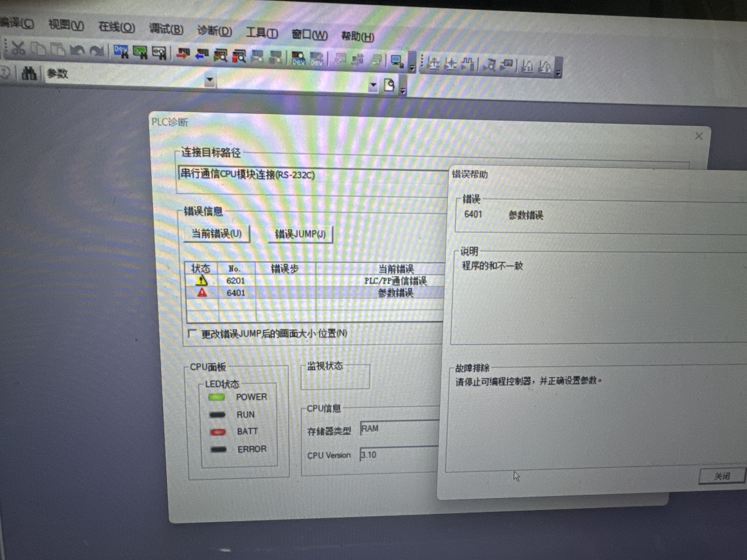Viewport: 747px width, 560px height.
Task: Click the document search icon beside second dropdown
Action: click(x=389, y=85)
